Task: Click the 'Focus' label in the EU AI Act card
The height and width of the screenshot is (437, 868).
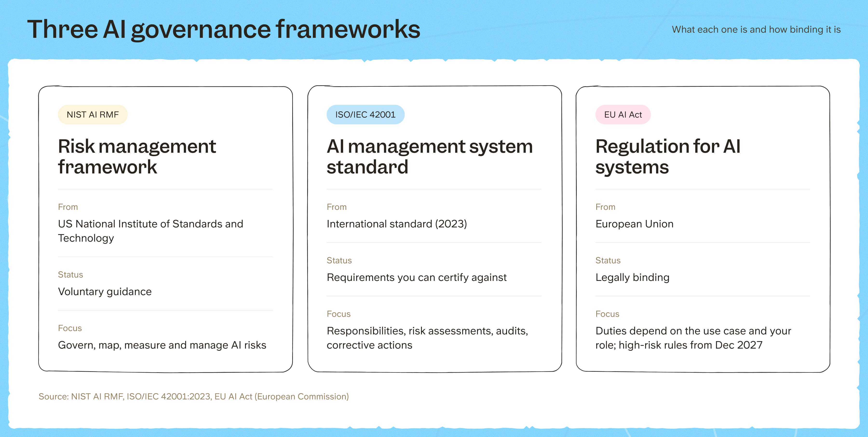Action: click(x=607, y=314)
